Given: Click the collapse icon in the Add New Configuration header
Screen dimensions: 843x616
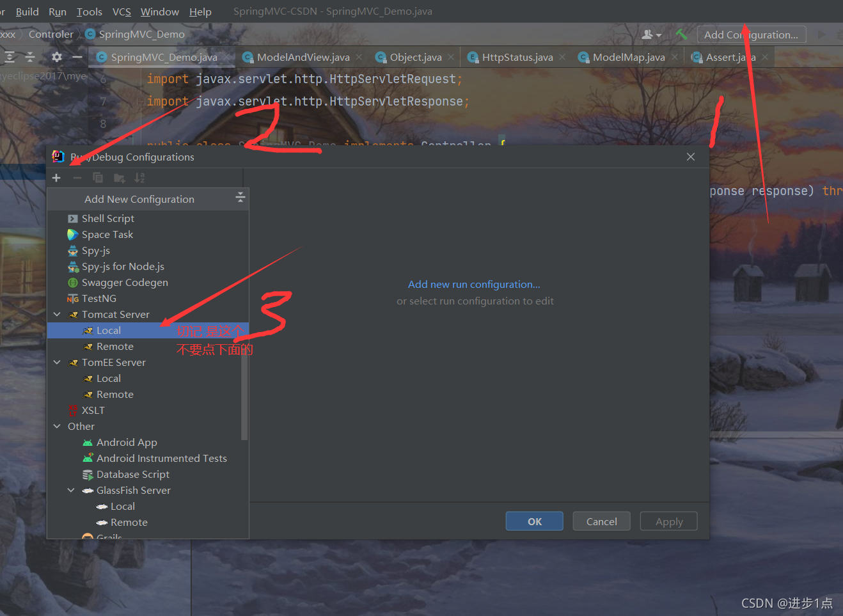Looking at the screenshot, I should click(240, 197).
